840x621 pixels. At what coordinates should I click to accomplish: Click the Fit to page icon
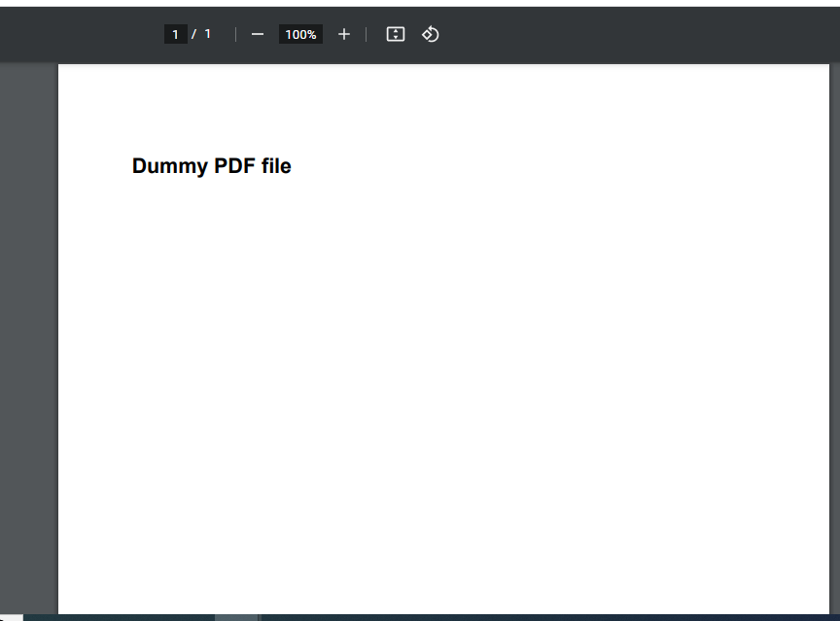click(395, 34)
